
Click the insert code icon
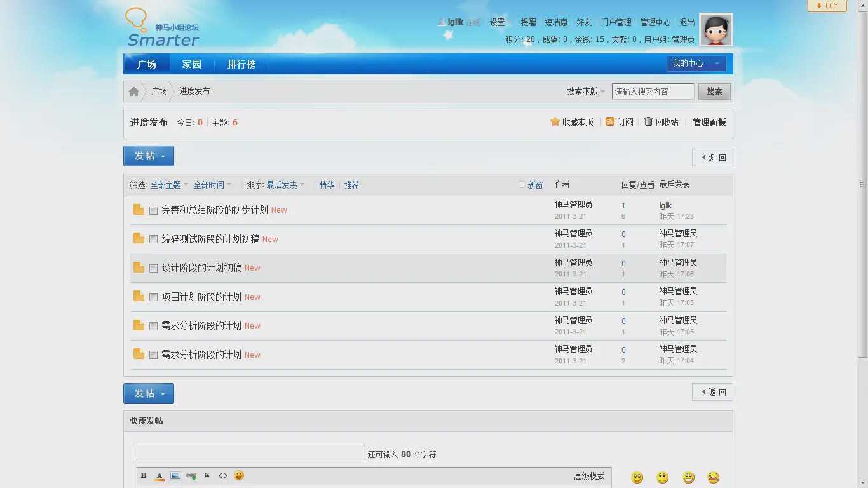pyautogui.click(x=223, y=476)
